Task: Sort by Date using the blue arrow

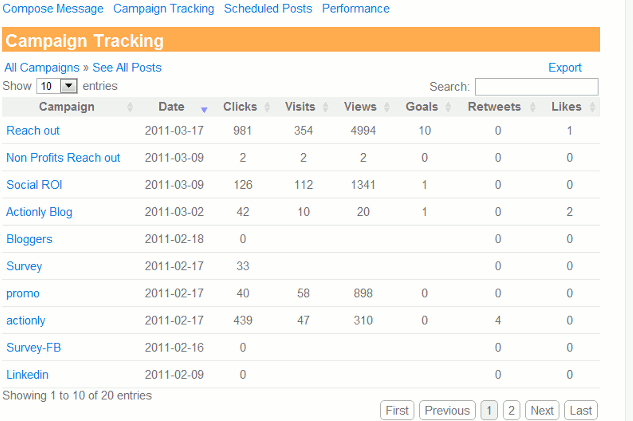Action: [204, 109]
